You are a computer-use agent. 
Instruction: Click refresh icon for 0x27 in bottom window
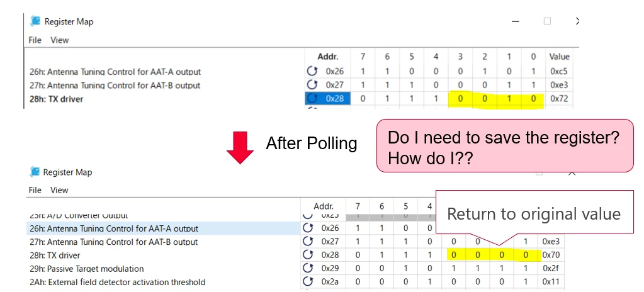point(307,242)
